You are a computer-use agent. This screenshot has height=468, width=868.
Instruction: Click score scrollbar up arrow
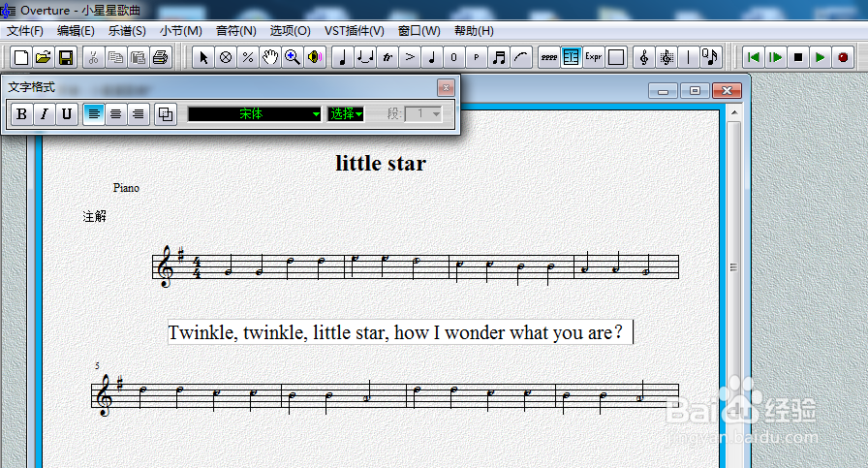point(734,113)
